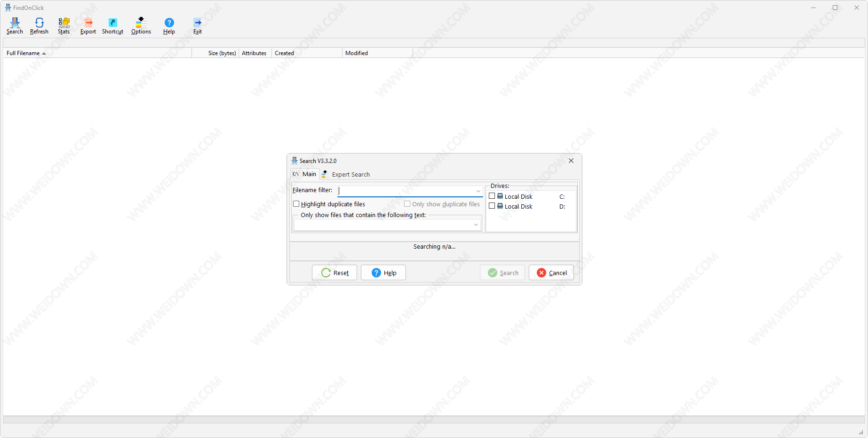868x438 pixels.
Task: Click the FindOnClick app icon in the title bar
Action: tap(8, 8)
